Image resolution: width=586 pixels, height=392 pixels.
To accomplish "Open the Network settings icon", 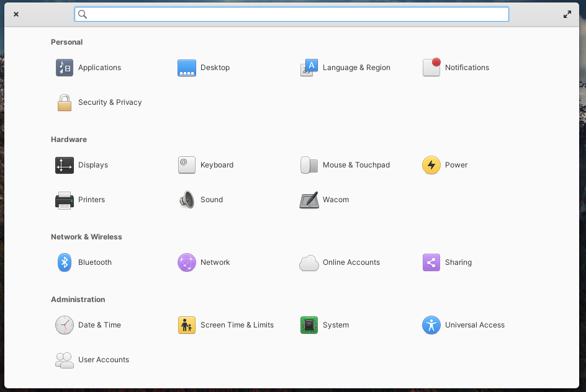I will [186, 262].
